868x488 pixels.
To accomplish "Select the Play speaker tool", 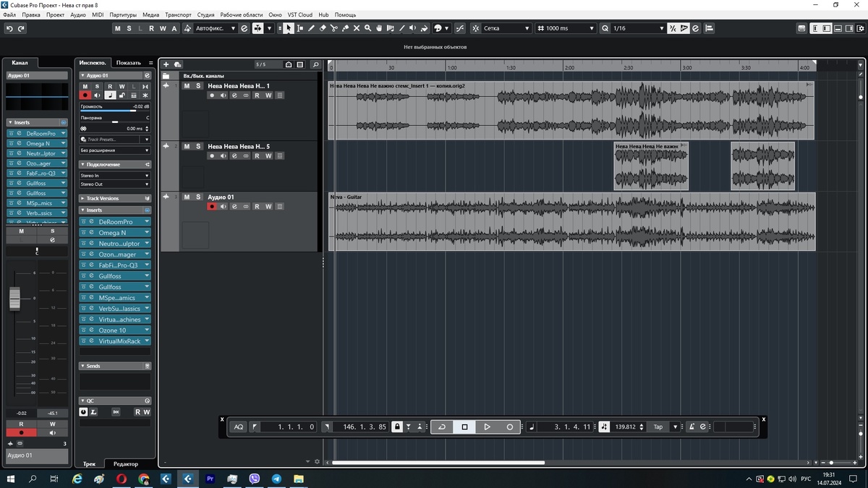I will (x=414, y=28).
